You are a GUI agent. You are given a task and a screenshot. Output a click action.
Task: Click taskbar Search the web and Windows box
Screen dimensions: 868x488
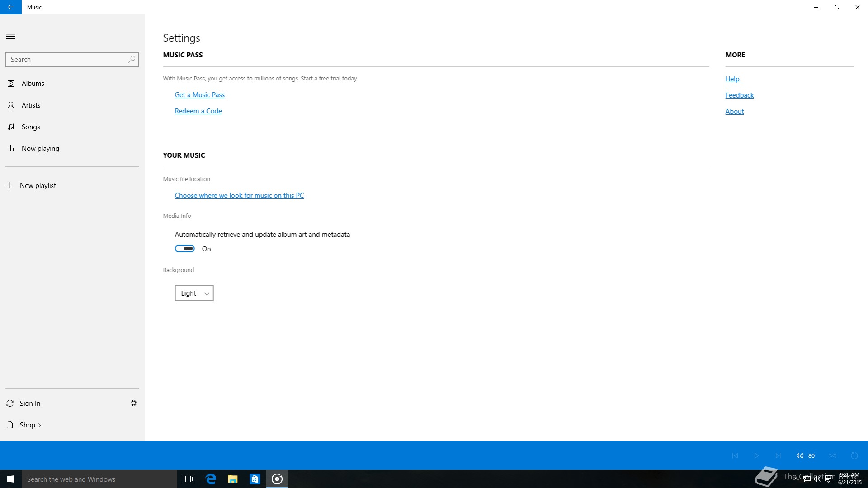click(x=99, y=479)
